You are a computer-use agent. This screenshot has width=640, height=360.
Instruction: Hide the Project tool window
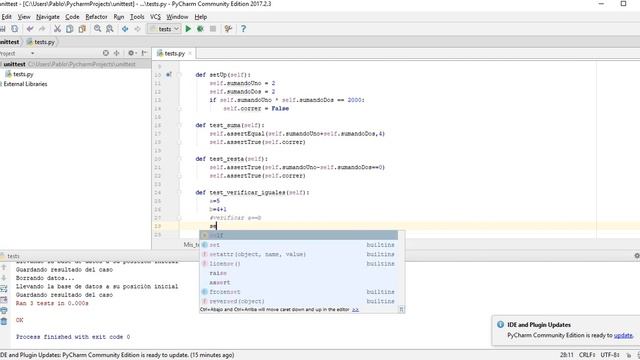click(144, 53)
